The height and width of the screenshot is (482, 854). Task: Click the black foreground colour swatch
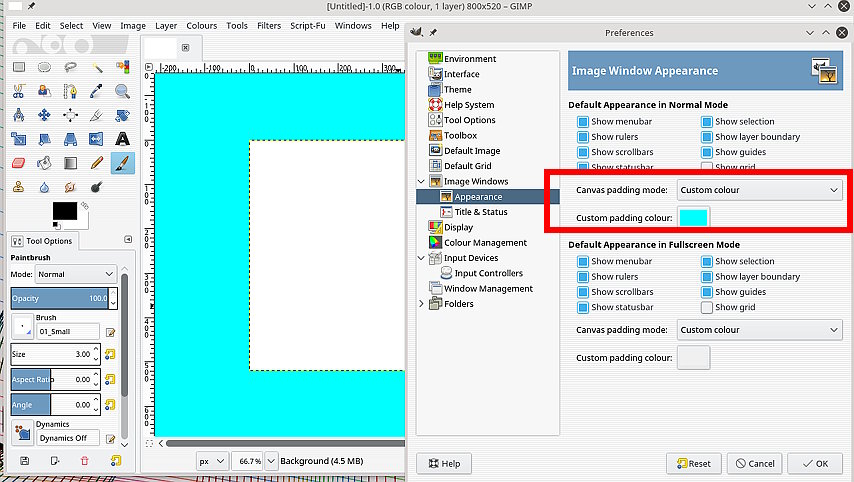pyautogui.click(x=64, y=211)
